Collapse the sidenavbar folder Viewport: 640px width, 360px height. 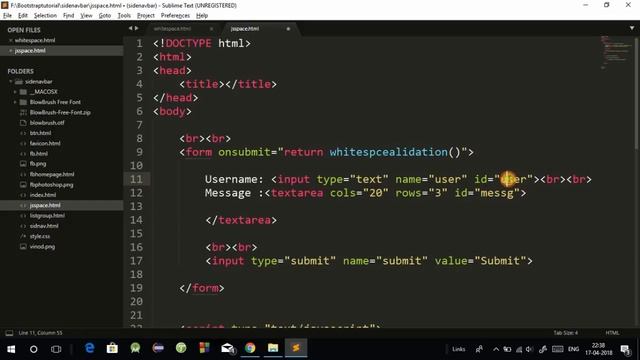pos(11,82)
